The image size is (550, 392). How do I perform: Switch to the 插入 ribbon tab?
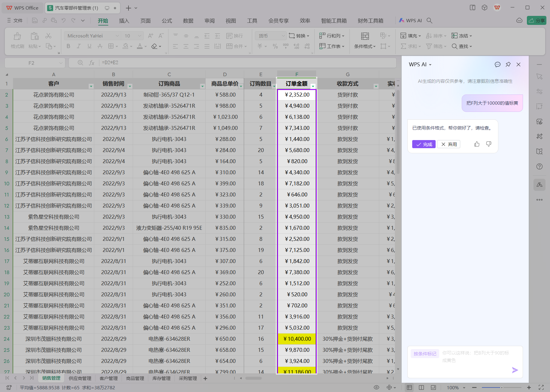point(124,21)
